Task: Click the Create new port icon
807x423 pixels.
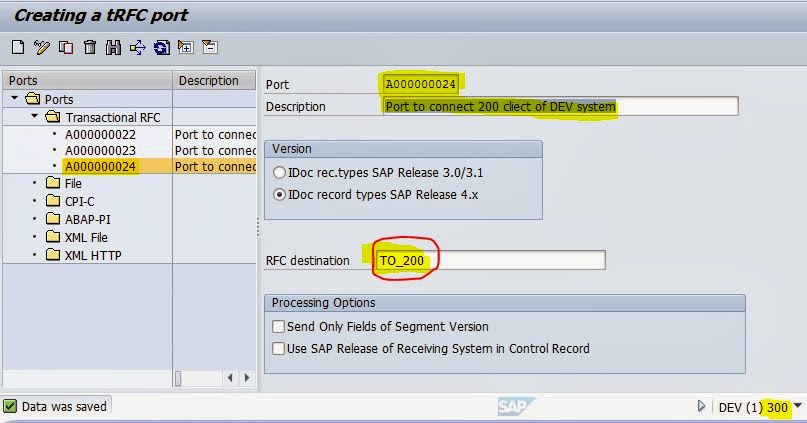Action: [17, 47]
